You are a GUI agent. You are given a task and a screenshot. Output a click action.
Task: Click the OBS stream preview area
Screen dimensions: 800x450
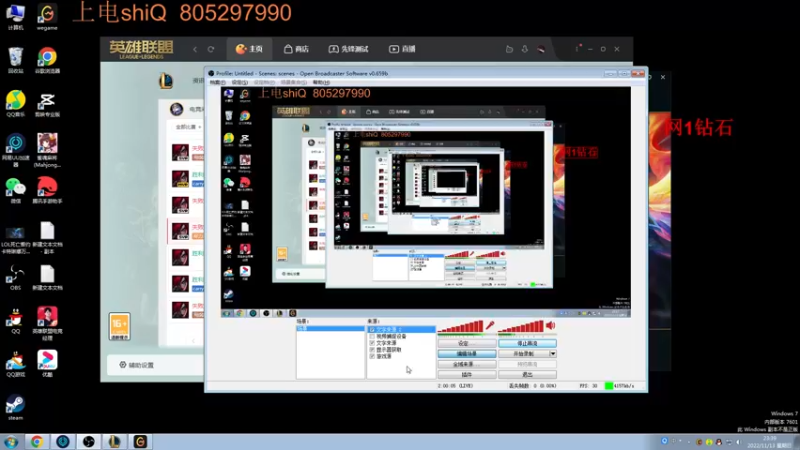[x=426, y=202]
